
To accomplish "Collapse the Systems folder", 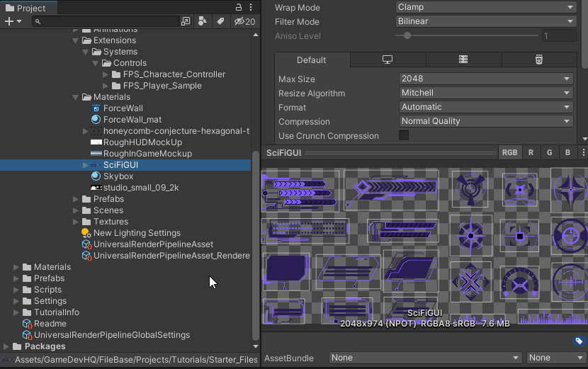I will pyautogui.click(x=86, y=52).
